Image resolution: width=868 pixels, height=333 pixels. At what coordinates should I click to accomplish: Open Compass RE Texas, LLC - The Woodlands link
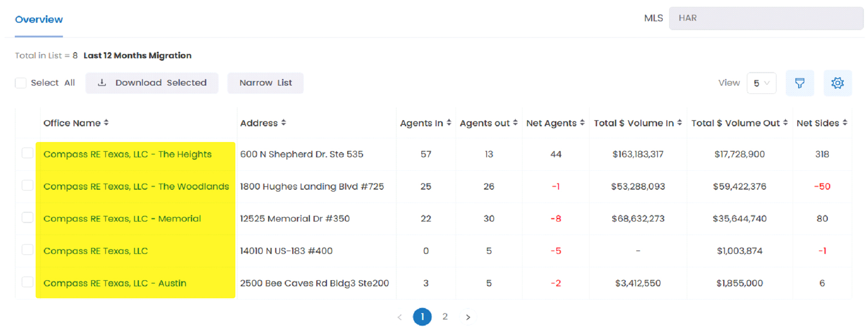[x=136, y=186]
